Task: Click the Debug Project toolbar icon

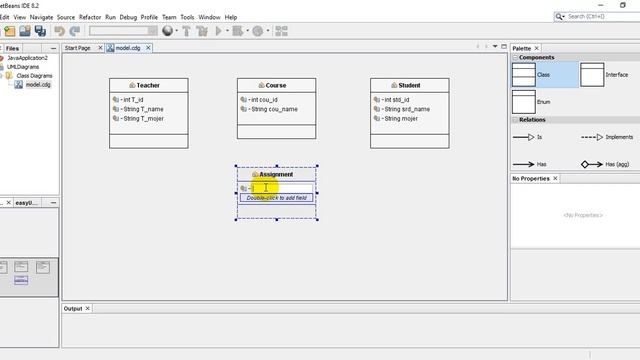Action: (x=238, y=31)
